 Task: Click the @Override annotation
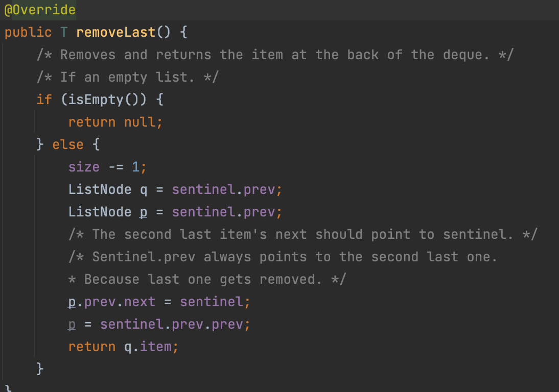(39, 10)
